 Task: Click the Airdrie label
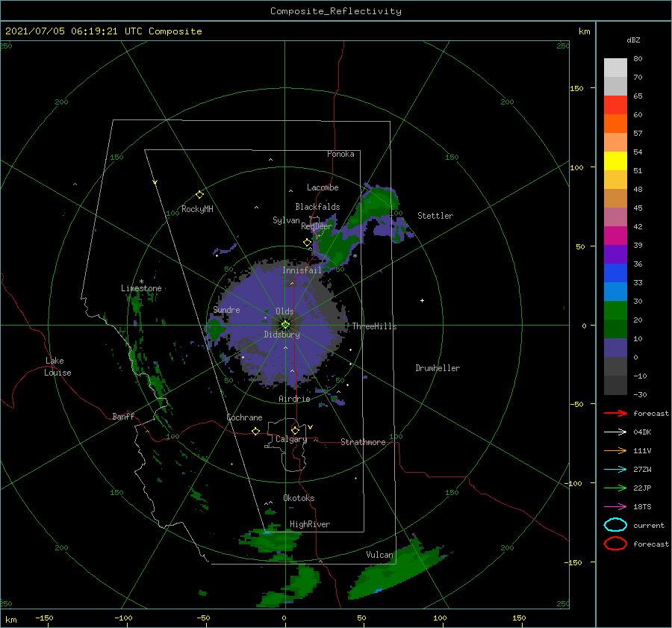coord(294,399)
